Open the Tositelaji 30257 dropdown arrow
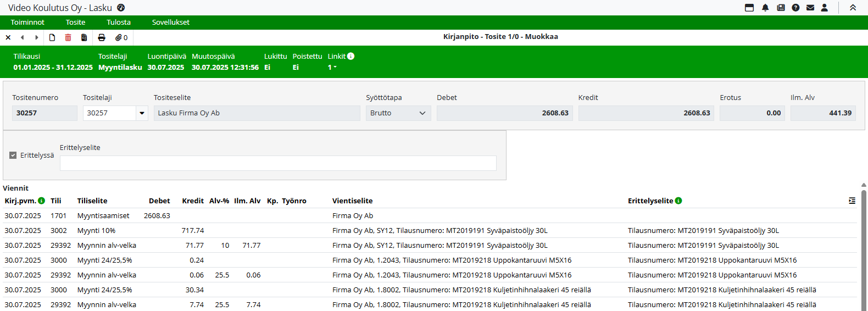Image resolution: width=868 pixels, height=311 pixels. (x=142, y=113)
